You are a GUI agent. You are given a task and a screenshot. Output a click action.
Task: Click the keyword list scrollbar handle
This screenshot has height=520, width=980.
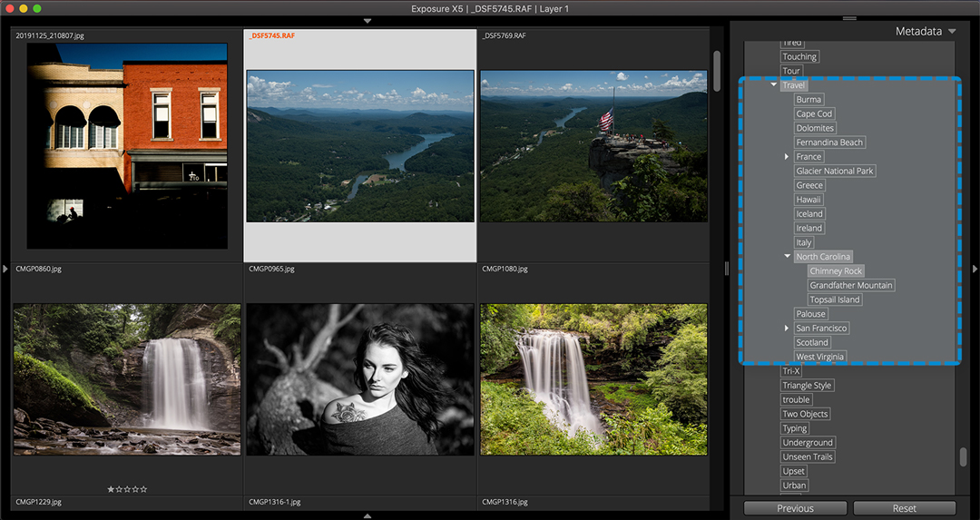[x=963, y=456]
